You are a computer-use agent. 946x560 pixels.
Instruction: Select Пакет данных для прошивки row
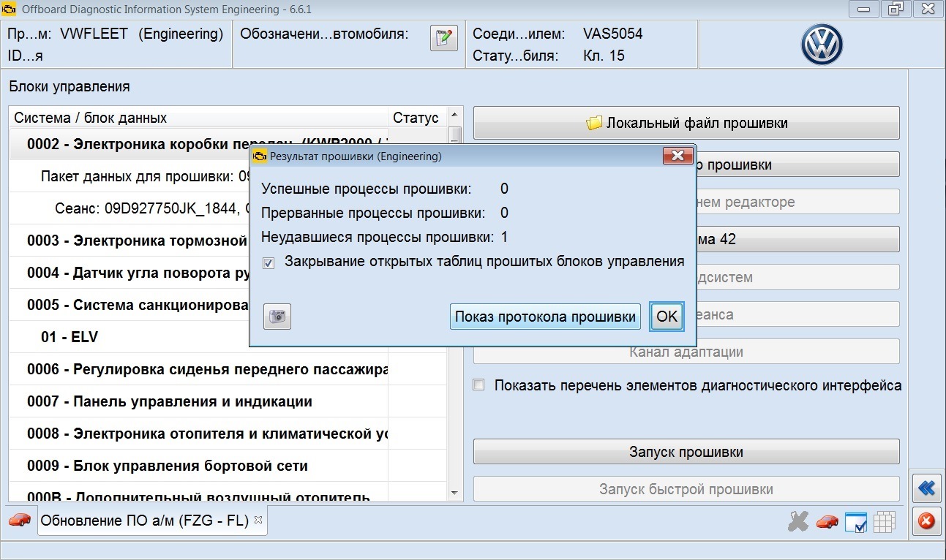[x=228, y=176]
